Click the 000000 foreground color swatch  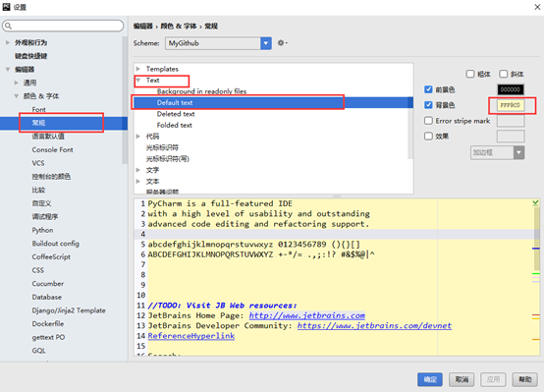tap(511, 89)
